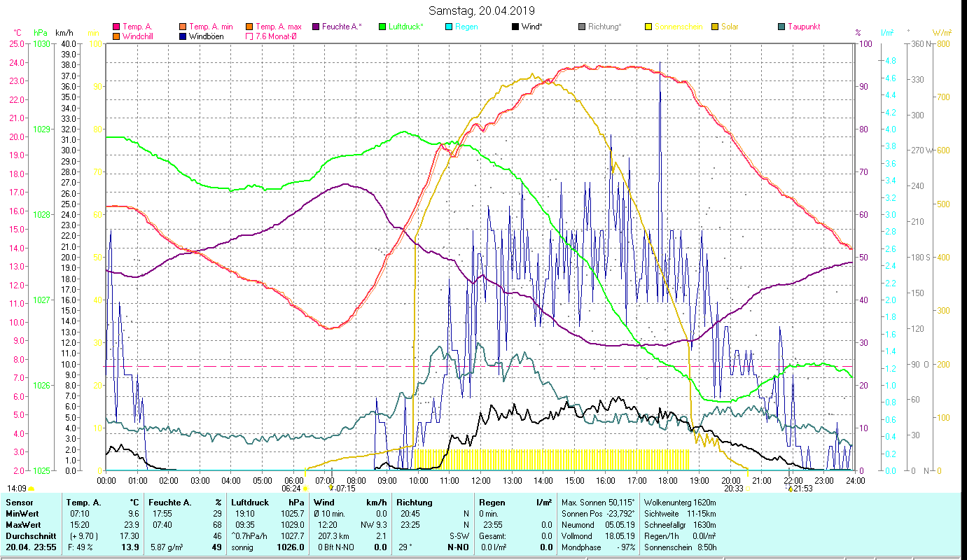Click the green Luftdruck* legend square

382,27
